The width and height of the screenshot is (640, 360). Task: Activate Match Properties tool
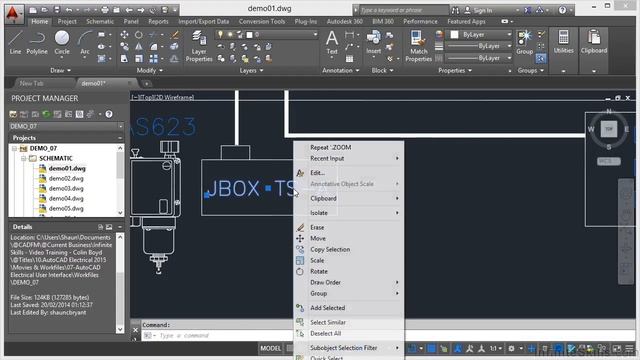418,46
